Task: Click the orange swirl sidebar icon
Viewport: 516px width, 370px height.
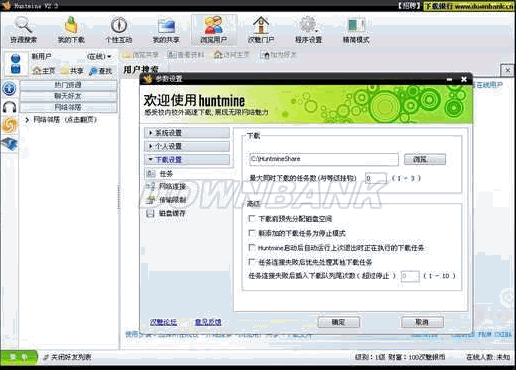Action: click(9, 125)
